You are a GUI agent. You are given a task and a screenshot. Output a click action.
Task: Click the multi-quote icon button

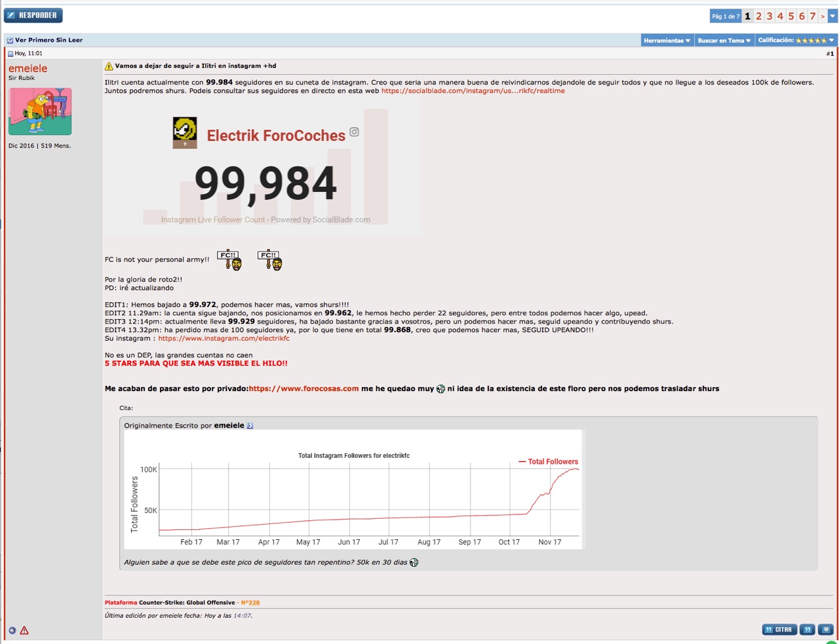[x=808, y=630]
